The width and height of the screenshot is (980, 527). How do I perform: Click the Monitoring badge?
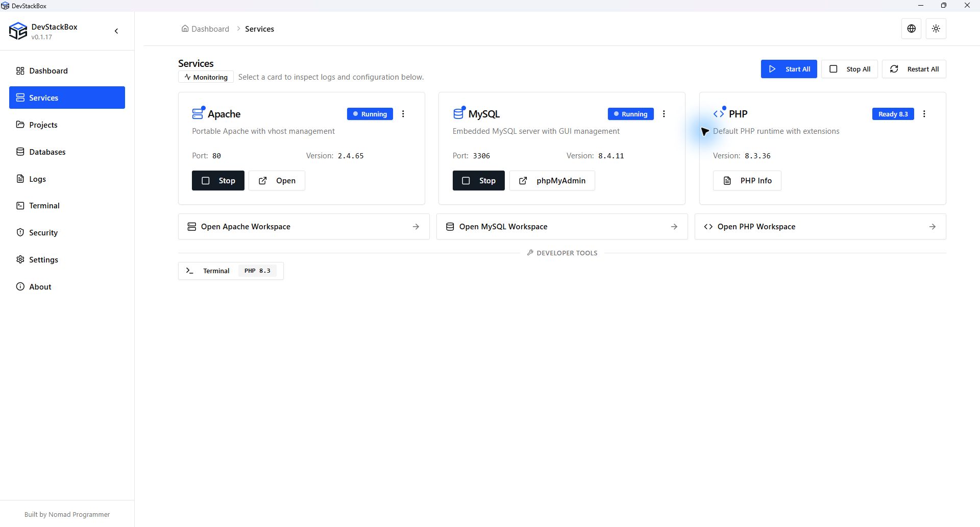click(x=206, y=77)
